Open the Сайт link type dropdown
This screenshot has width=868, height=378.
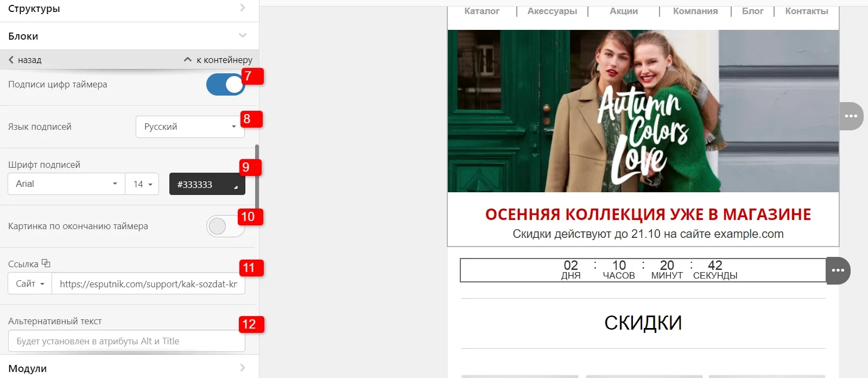(30, 283)
